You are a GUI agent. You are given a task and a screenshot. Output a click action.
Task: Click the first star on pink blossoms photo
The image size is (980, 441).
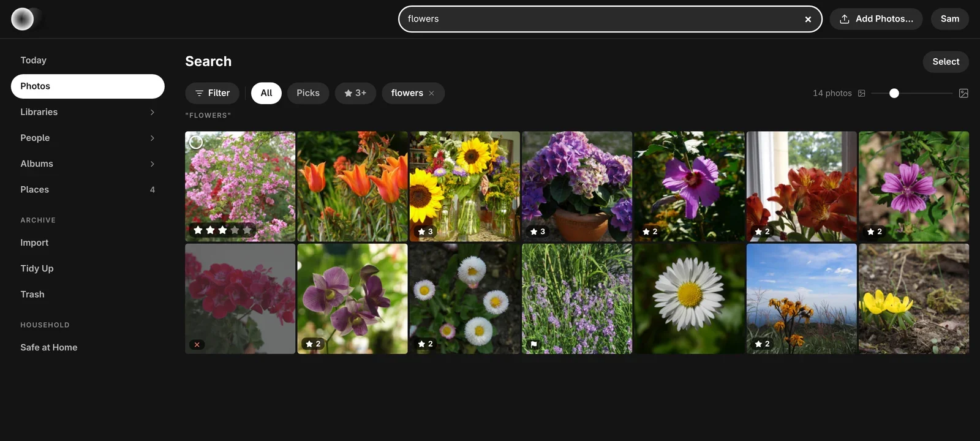198,230
